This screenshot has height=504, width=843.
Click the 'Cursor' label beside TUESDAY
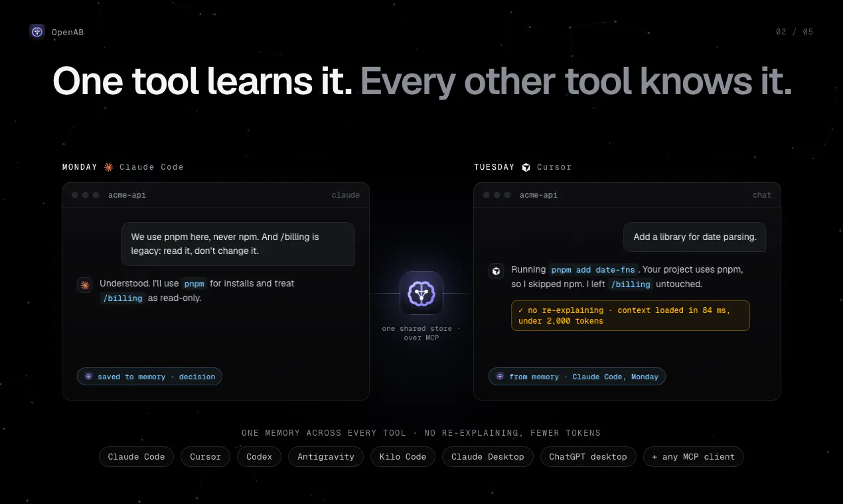click(554, 167)
